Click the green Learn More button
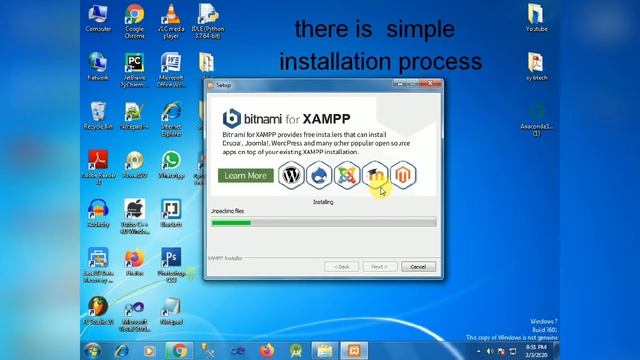Image resolution: width=640 pixels, height=360 pixels. pyautogui.click(x=246, y=176)
